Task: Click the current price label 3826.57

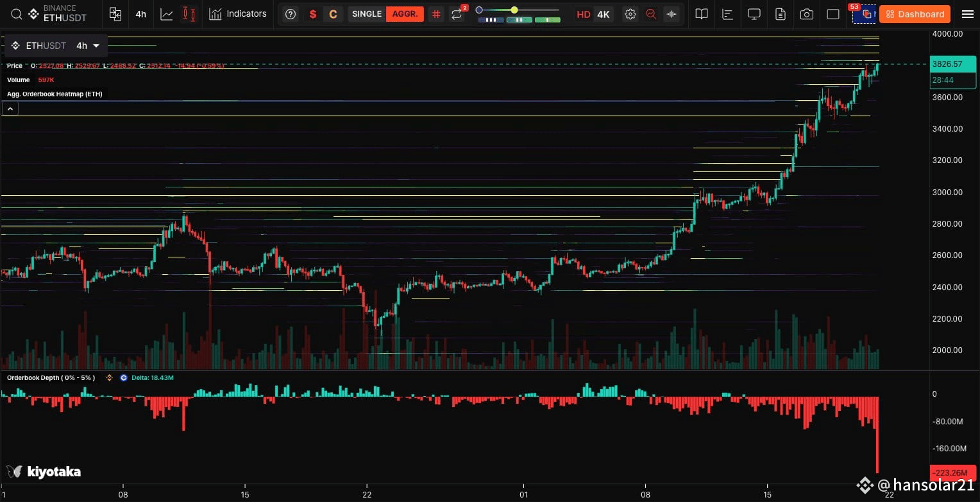Action: coord(953,64)
